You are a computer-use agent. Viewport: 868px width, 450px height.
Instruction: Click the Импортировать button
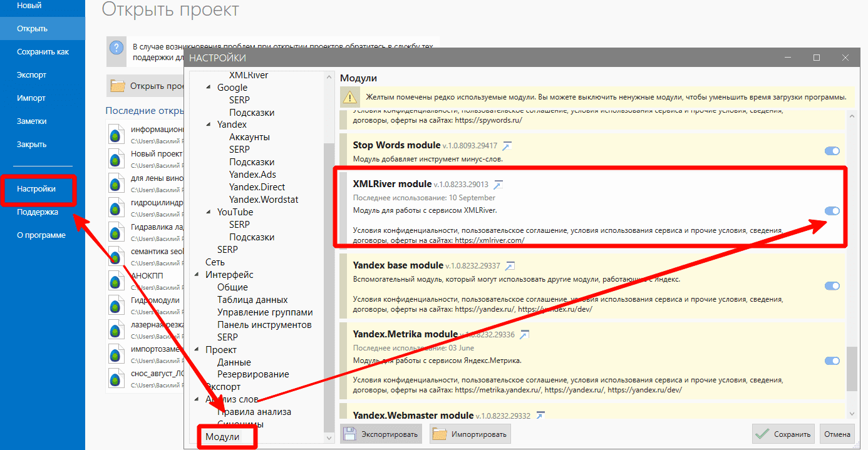point(470,434)
